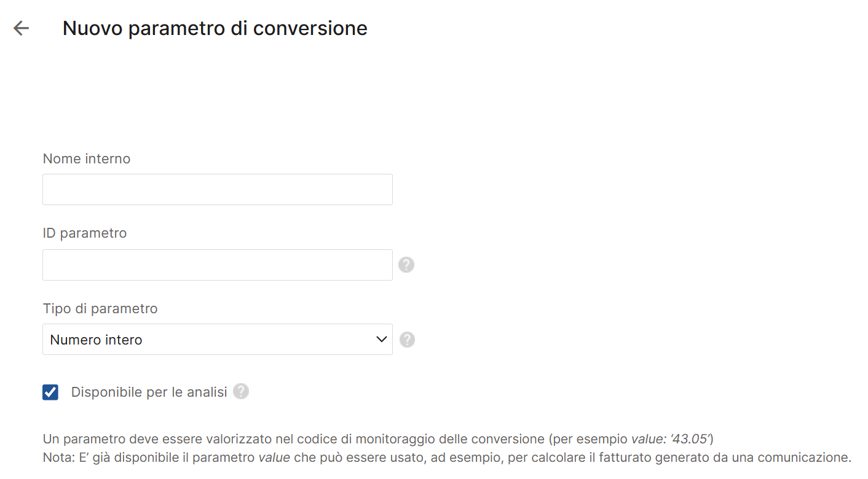
Task: Click the chevron arrow of Numero intero select
Action: [x=381, y=340]
